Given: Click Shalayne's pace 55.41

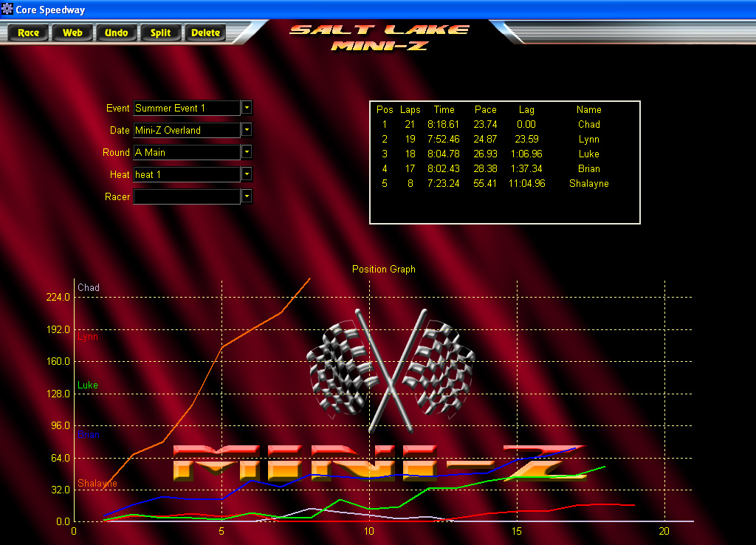Looking at the screenshot, I should pyautogui.click(x=485, y=184).
